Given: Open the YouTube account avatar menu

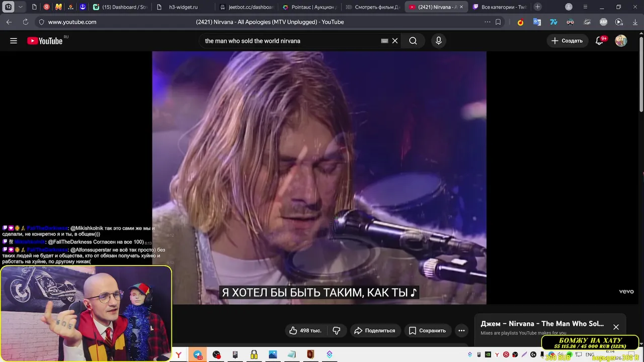Looking at the screenshot, I should pyautogui.click(x=621, y=41).
